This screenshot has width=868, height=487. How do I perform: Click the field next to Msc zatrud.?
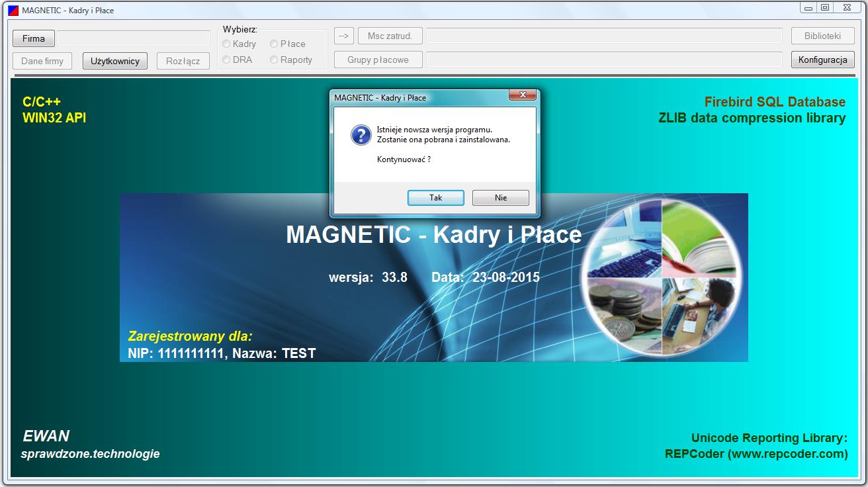point(604,36)
